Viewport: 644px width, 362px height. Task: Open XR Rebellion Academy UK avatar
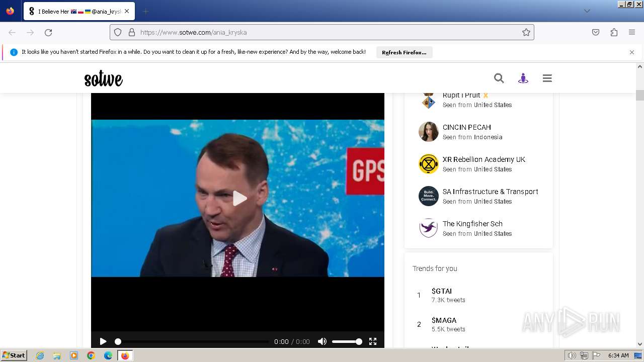[429, 164]
